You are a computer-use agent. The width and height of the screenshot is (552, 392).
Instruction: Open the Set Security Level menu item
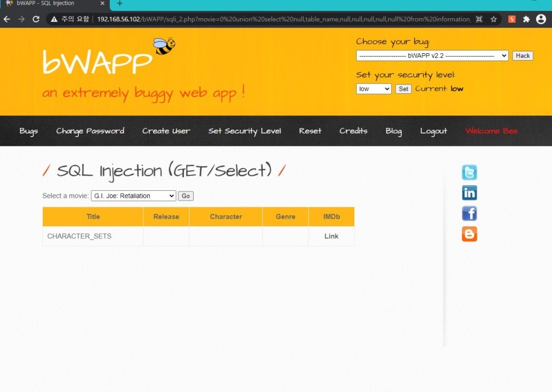pos(245,131)
